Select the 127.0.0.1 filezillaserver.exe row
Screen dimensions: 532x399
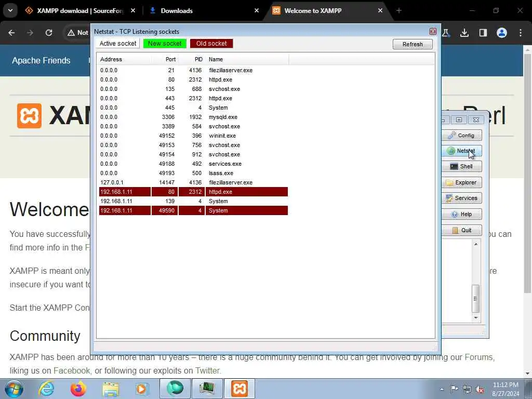coord(193,182)
